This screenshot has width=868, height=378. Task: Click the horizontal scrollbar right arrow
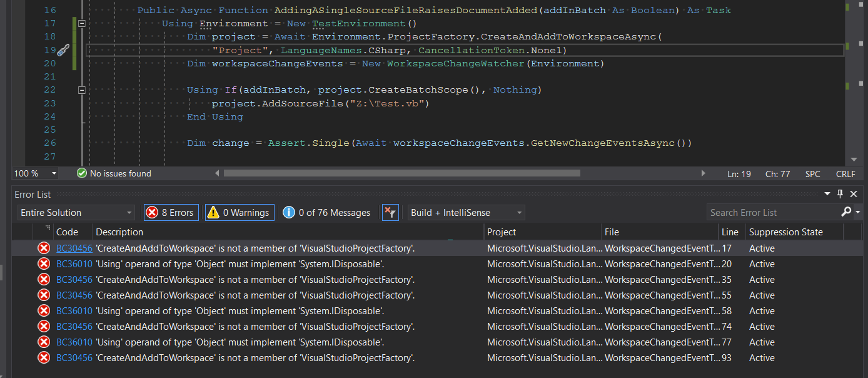click(x=703, y=173)
